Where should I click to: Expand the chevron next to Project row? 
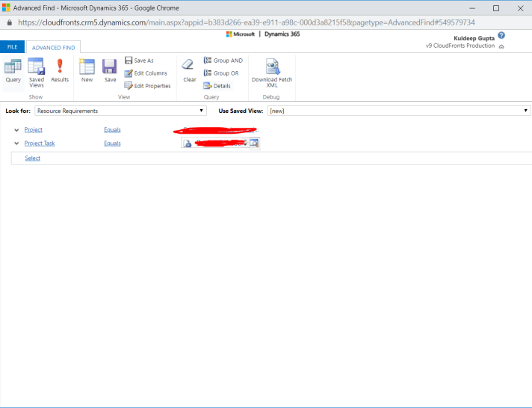(16, 130)
